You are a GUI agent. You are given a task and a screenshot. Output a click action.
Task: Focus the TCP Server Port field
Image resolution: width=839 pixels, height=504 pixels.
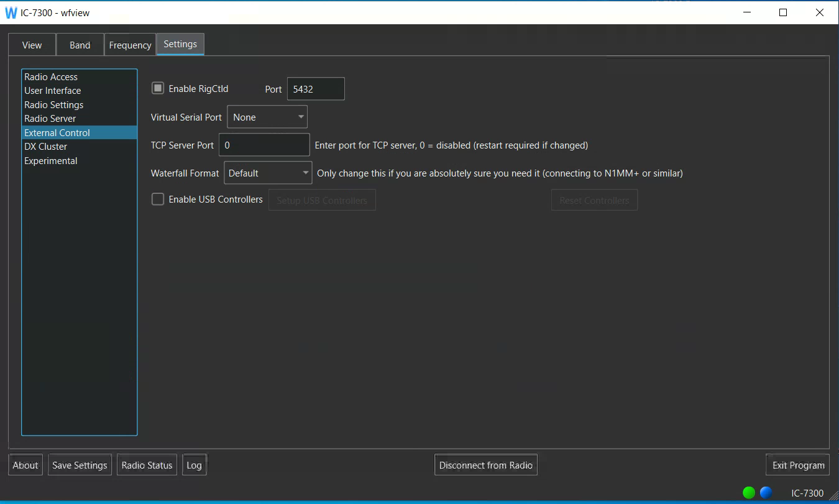point(264,145)
